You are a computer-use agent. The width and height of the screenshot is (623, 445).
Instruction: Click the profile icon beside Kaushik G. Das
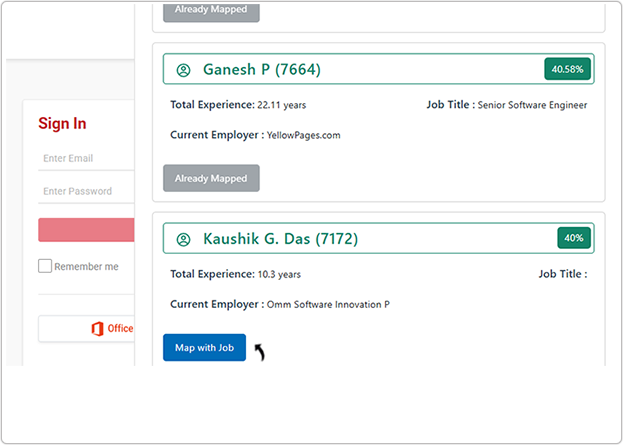[x=183, y=239]
